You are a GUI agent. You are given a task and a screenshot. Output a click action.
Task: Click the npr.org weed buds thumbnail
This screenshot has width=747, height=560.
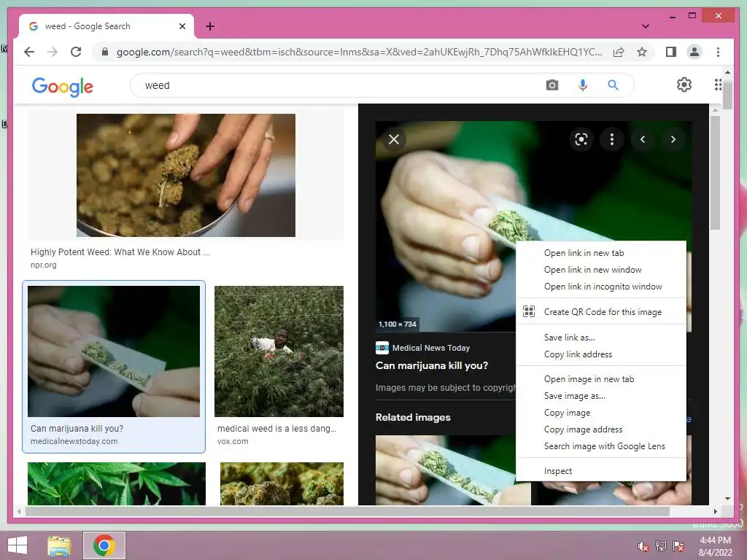[186, 175]
